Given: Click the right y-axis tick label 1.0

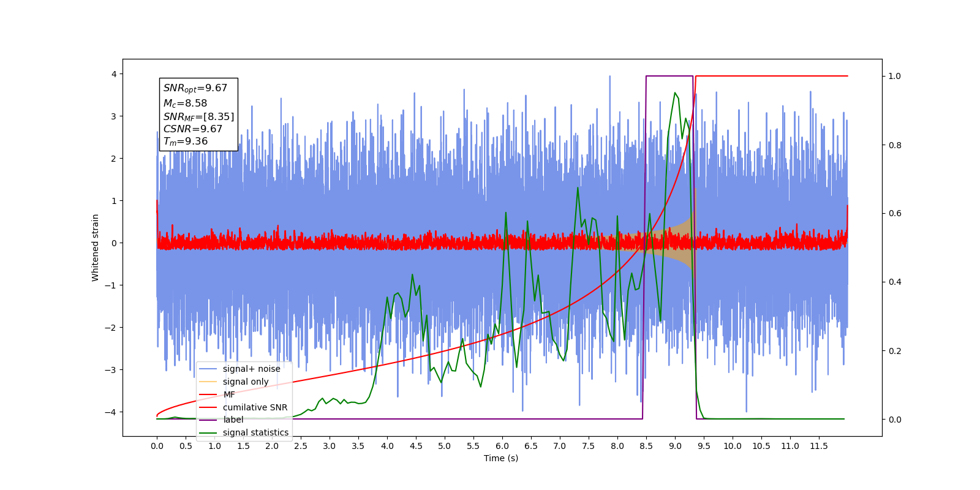Looking at the screenshot, I should click(x=894, y=76).
